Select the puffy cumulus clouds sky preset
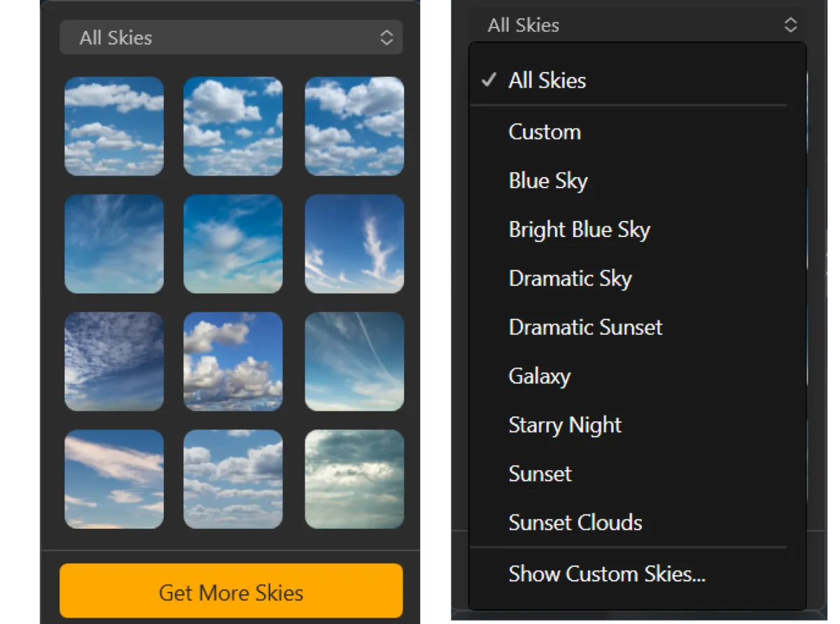Image resolution: width=840 pixels, height=624 pixels. tap(234, 361)
